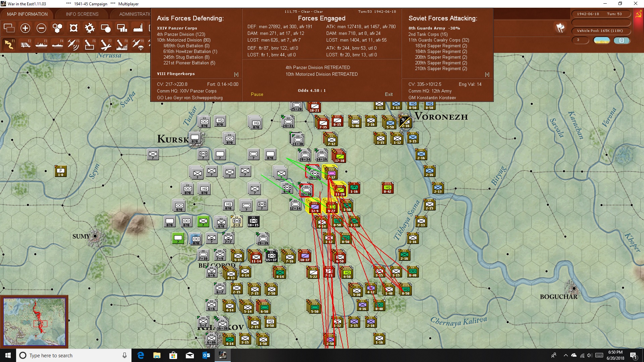Select the F5 air recon mode icon
The image size is (644, 362).
coord(73,44)
